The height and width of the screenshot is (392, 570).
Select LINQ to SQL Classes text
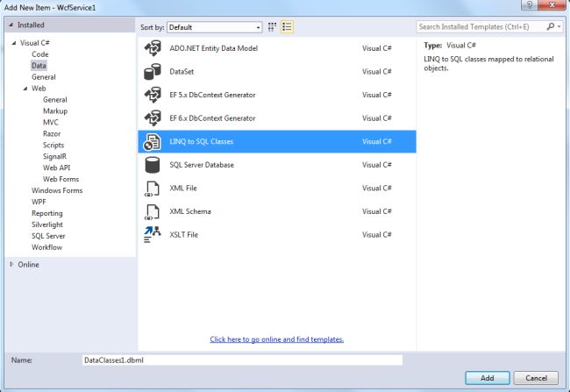[202, 141]
